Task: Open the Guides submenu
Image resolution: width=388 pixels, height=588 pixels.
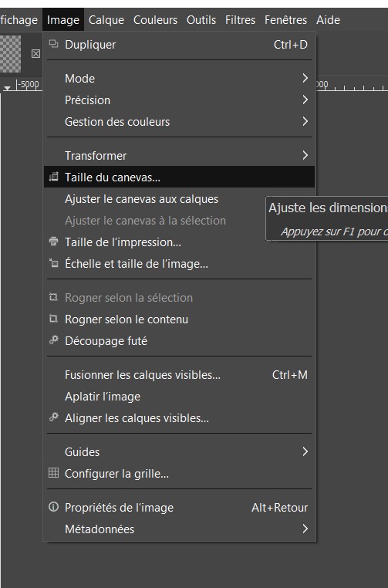Action: click(179, 452)
